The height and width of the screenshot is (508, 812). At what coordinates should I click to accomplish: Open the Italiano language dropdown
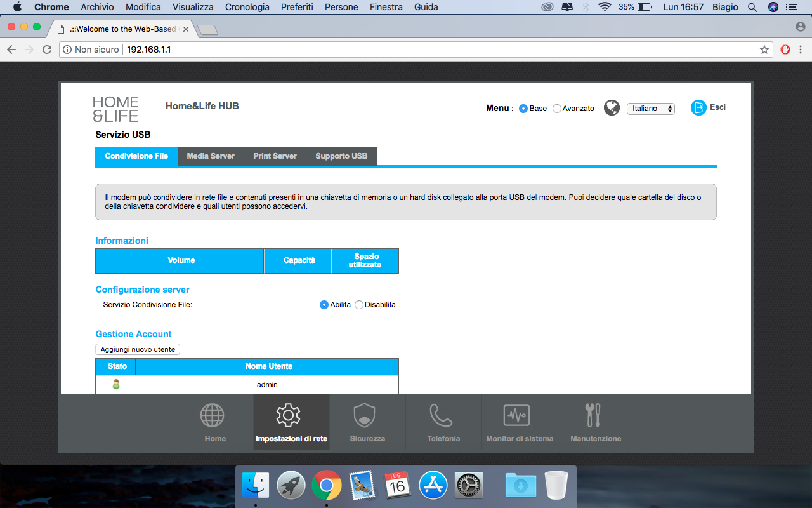(x=650, y=109)
